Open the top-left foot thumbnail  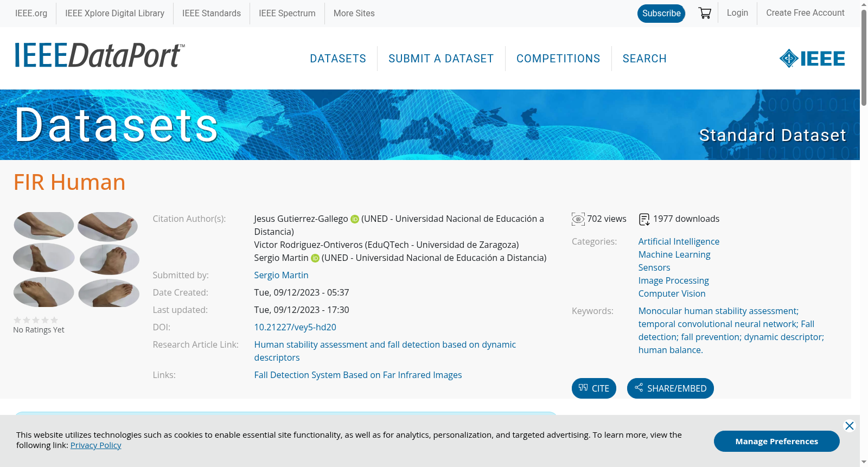click(44, 226)
